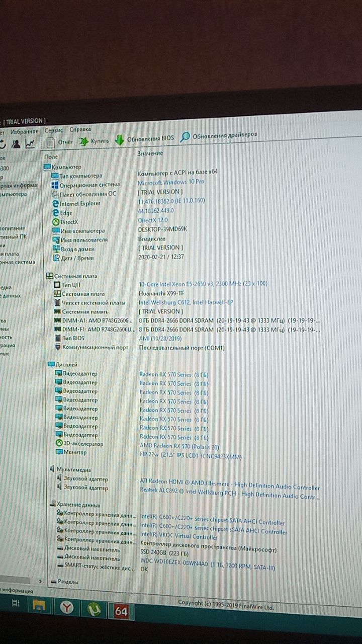Image resolution: width=362 pixels, height=644 pixels.
Task: Click the Коммуникационный порт row icon
Action: [x=57, y=348]
